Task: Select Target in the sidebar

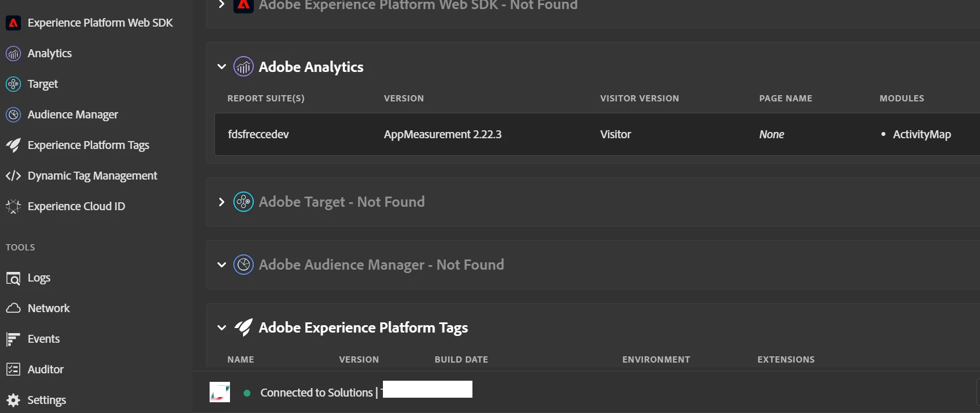Action: (43, 84)
